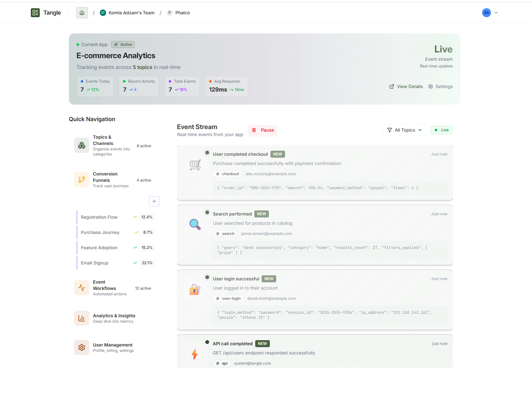Click alex.murphy@example.com email
This screenshot has width=532, height=405.
[270, 174]
